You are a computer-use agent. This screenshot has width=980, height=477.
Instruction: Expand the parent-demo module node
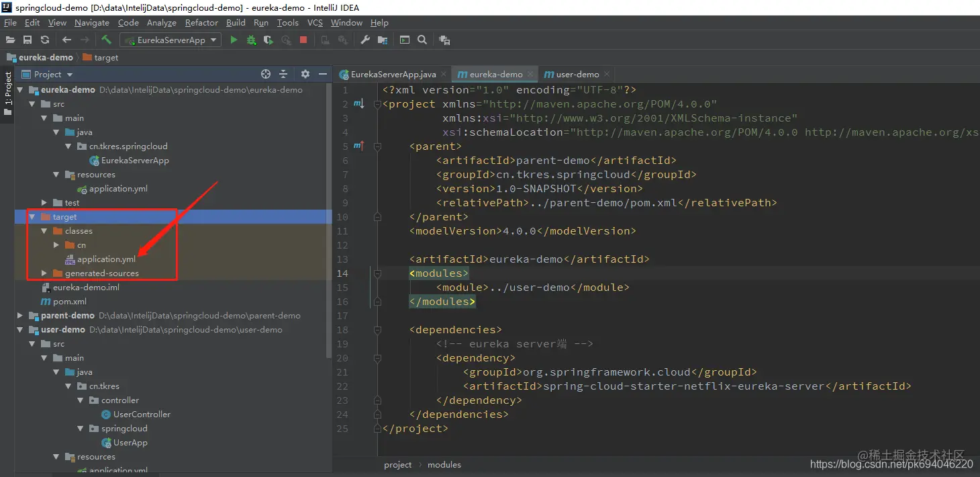(20, 316)
